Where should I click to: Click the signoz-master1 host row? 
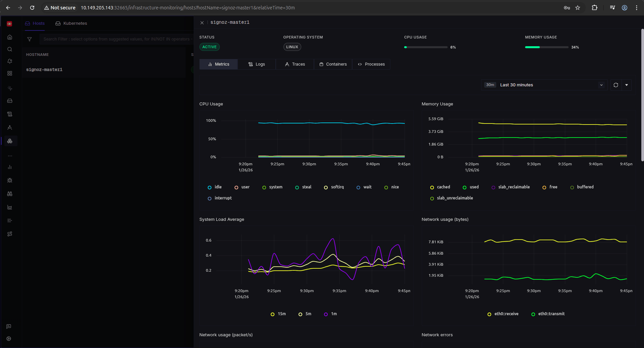104,70
